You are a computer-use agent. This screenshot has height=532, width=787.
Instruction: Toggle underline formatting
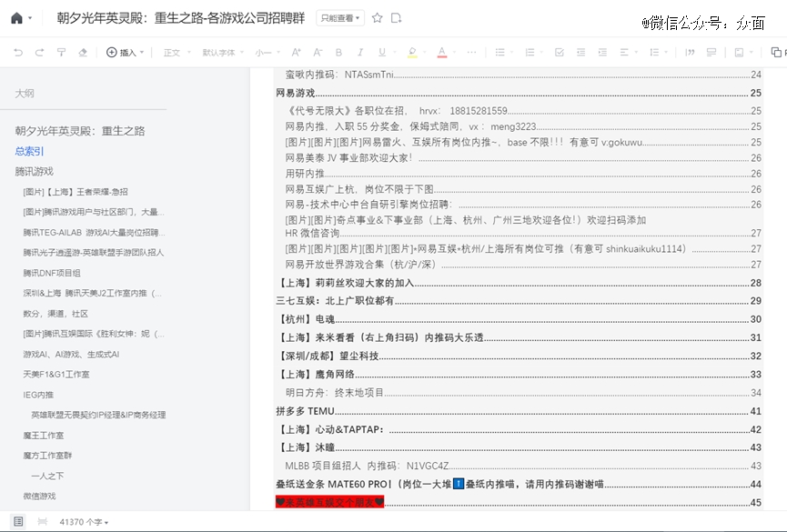point(382,52)
